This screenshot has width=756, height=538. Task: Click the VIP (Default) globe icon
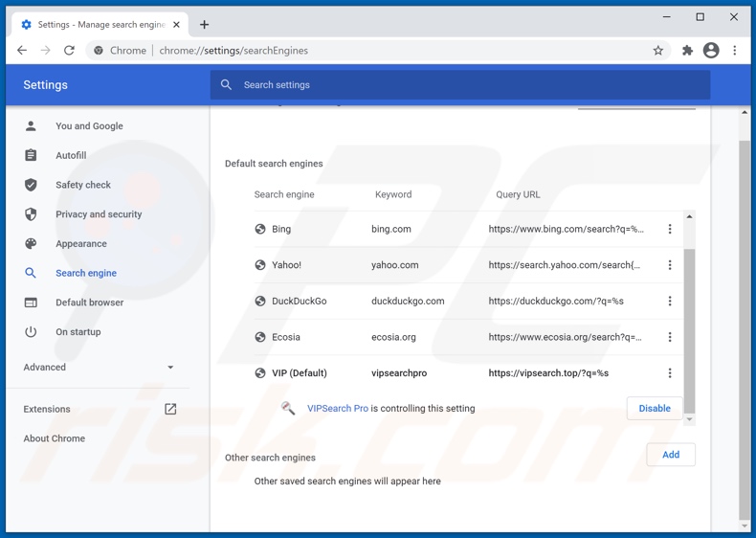tap(260, 373)
